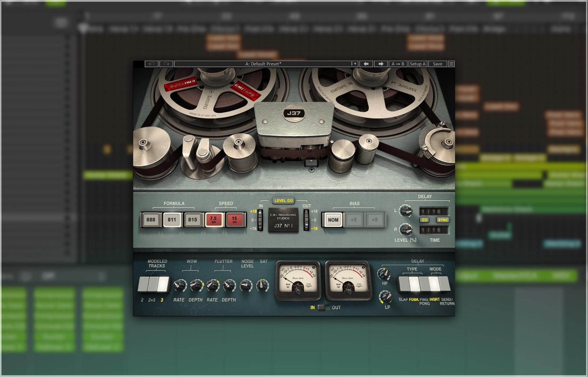This screenshot has height=377, width=588.
Task: Click the undo arrow in plugin toolbar
Action: point(152,64)
